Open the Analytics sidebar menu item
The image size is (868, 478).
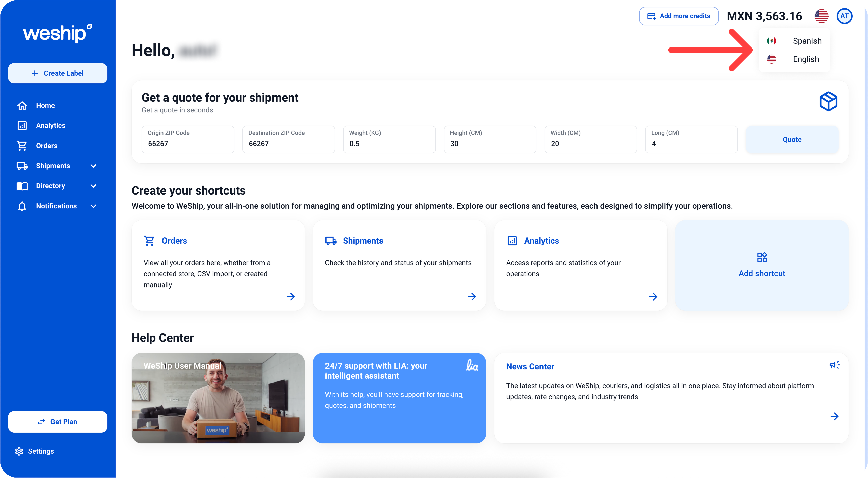[x=50, y=125]
